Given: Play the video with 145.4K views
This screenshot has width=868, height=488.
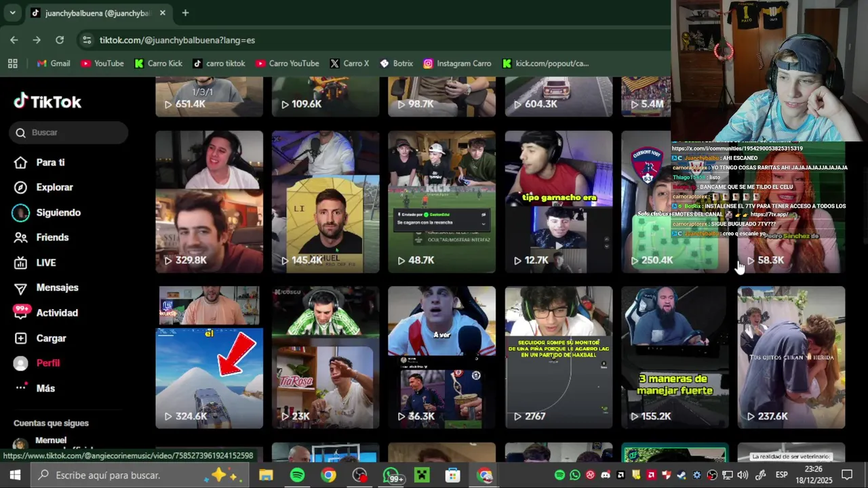Looking at the screenshot, I should click(325, 202).
